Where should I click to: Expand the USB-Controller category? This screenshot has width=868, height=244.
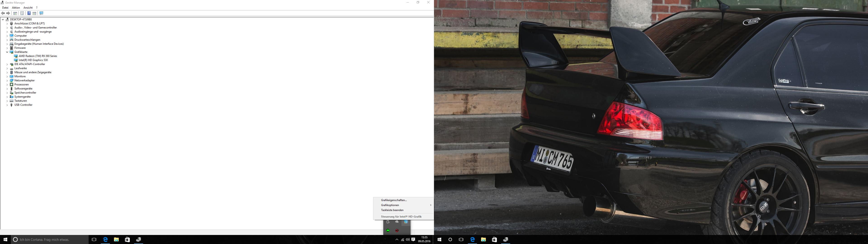coord(7,105)
